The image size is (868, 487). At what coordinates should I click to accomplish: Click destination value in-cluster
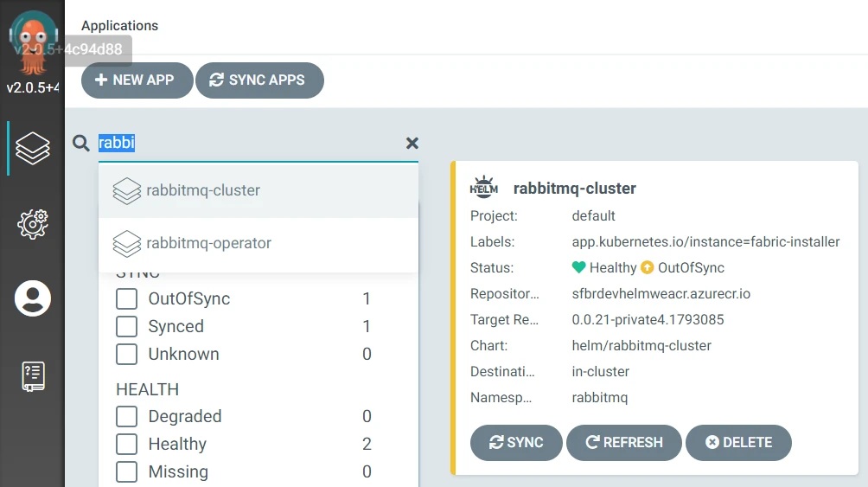(601, 372)
